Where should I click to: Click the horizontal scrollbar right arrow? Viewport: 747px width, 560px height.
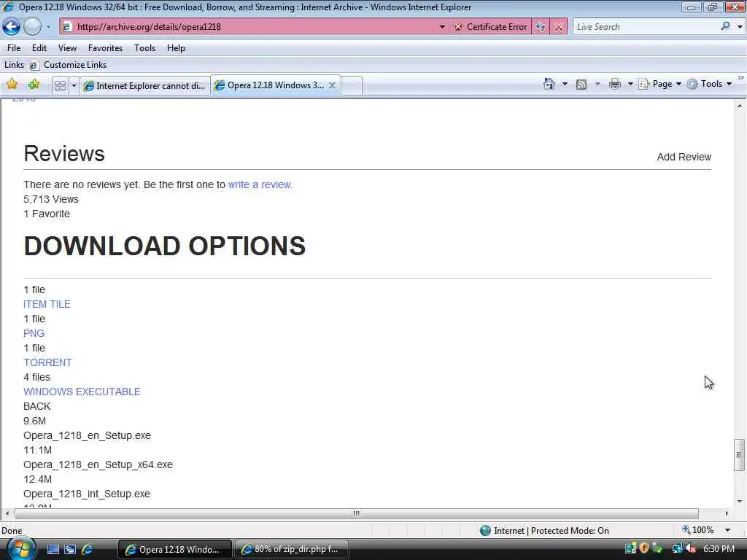click(726, 513)
